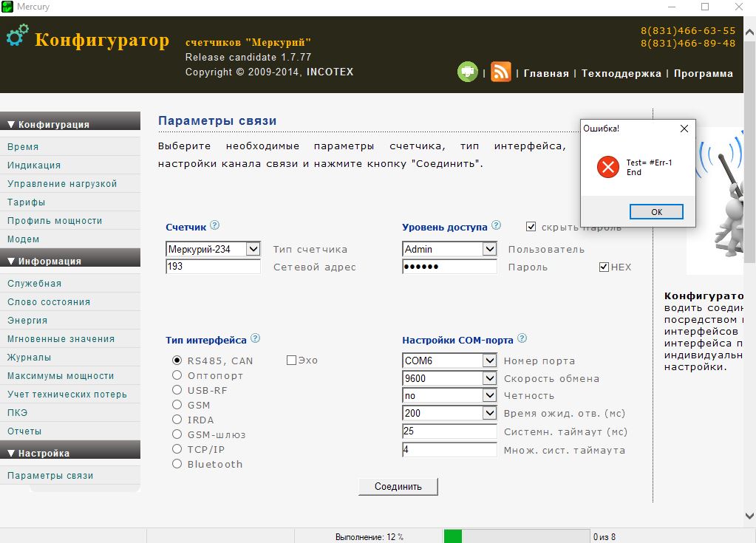Open help icon beside Уровень доступа

click(x=496, y=225)
